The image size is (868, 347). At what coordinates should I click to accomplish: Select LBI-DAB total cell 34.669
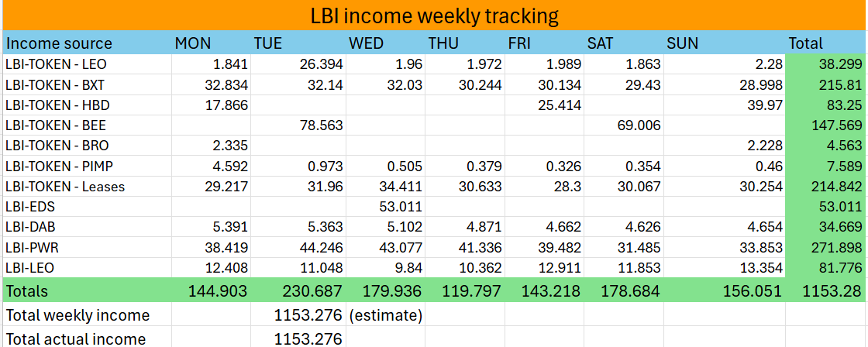coord(826,228)
